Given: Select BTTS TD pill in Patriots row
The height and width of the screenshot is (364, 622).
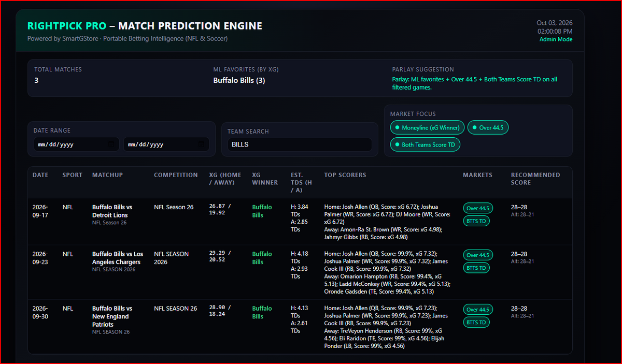Looking at the screenshot, I should pyautogui.click(x=476, y=322).
